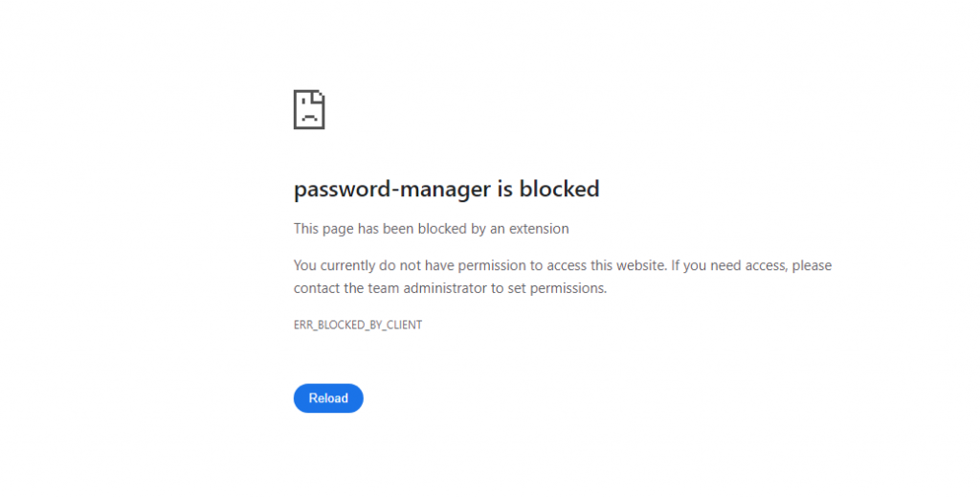Click the word "blocked" in the heading
The image size is (980, 498).
click(559, 190)
